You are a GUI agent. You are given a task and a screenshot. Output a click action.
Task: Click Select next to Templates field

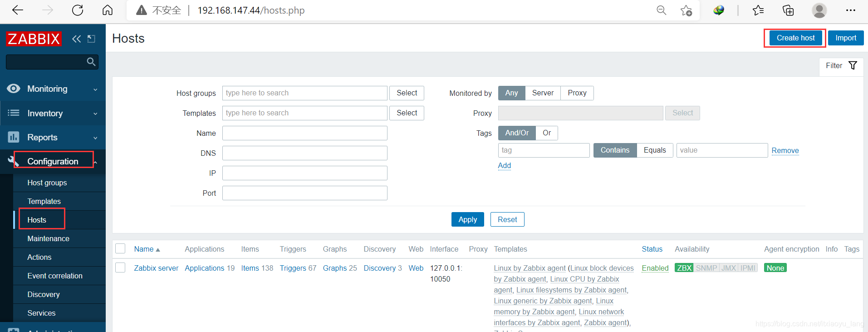coord(407,113)
